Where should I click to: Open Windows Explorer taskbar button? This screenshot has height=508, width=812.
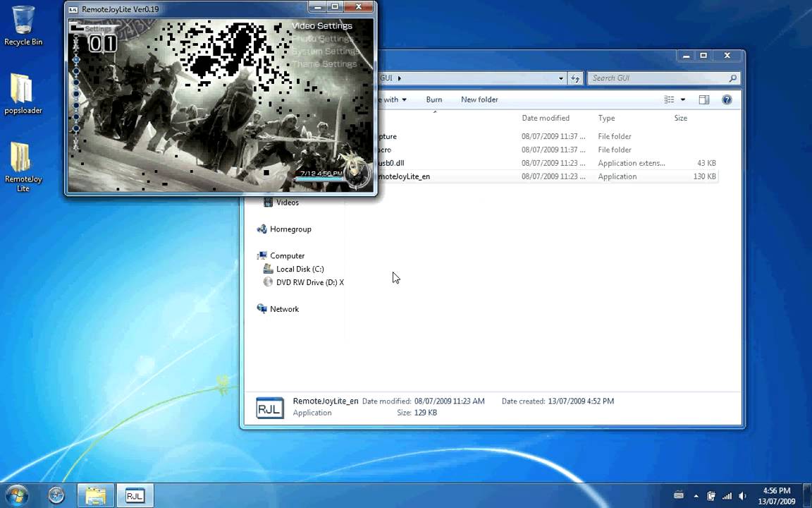pyautogui.click(x=96, y=495)
